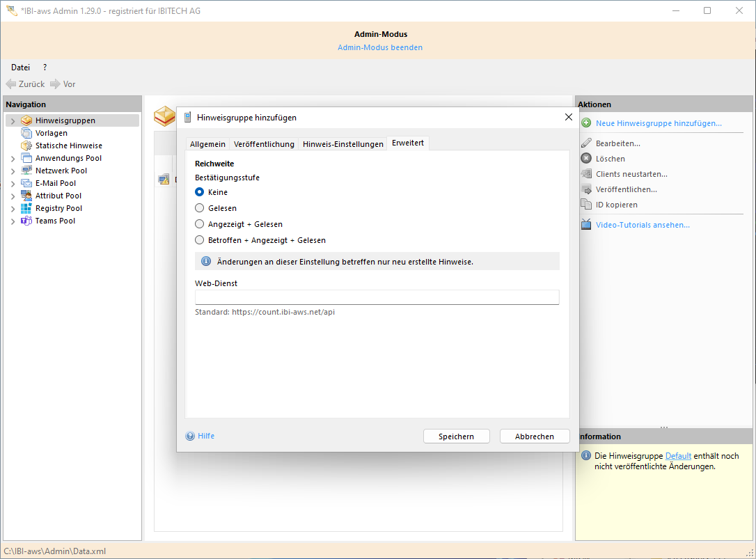Click the Vorlagen icon in navigation tree
The height and width of the screenshot is (559, 756).
pos(26,133)
